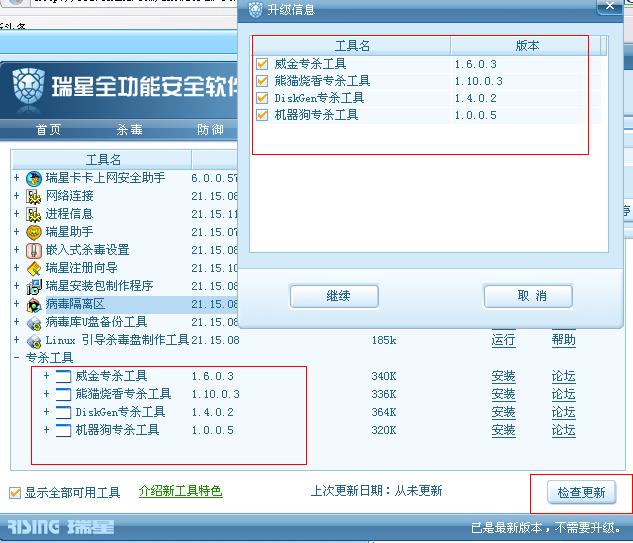This screenshot has width=633, height=543.
Task: Open 论坛 link for 威金专杀工具
Action: 564,376
